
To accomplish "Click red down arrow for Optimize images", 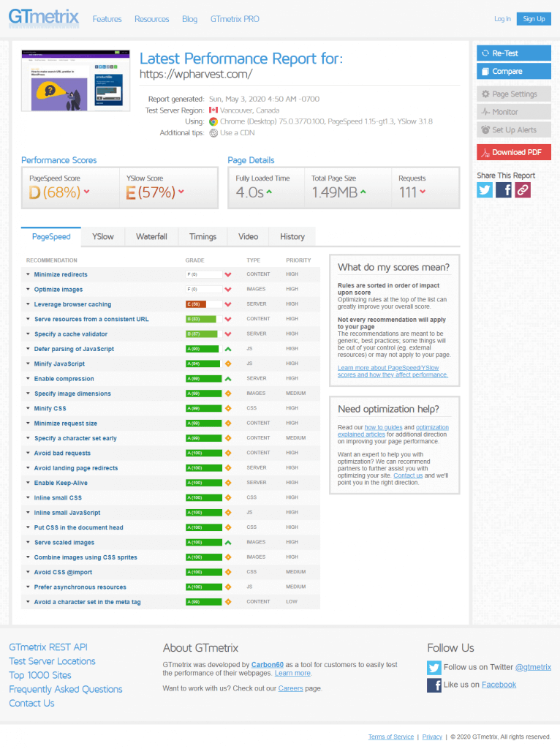I will (228, 290).
